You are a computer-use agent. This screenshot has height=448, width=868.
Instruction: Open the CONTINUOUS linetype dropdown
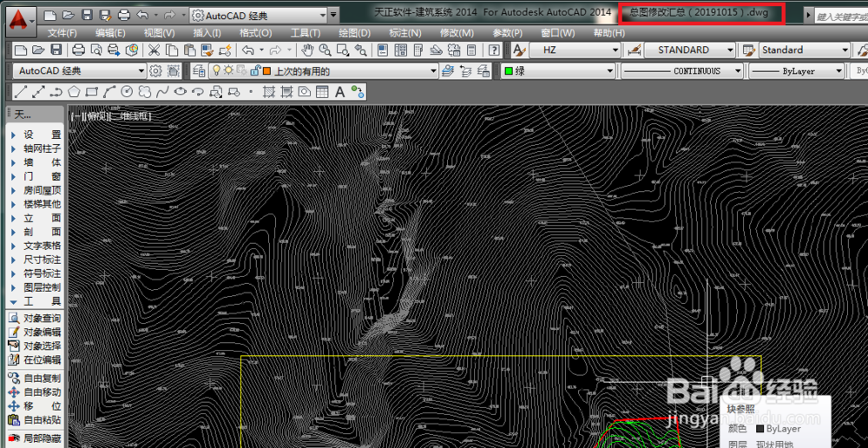[x=682, y=71]
